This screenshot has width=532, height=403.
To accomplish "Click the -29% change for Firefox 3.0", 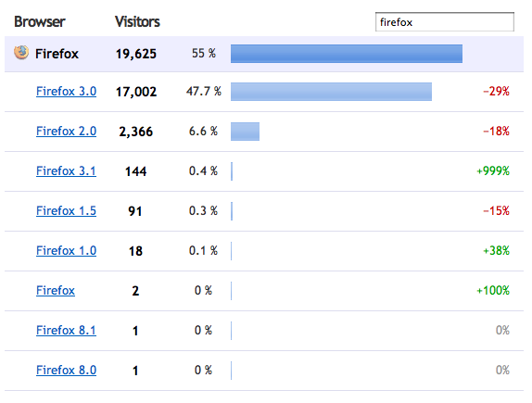I will click(496, 91).
